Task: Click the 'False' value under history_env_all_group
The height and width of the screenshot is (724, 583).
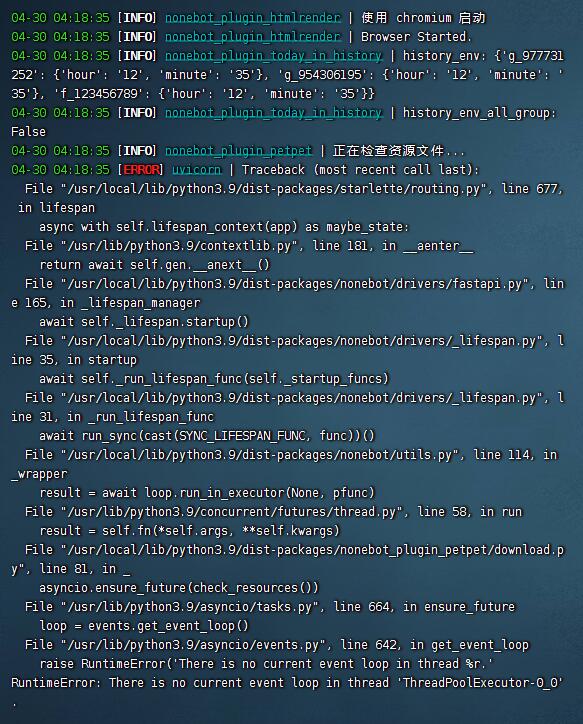Action: click(x=29, y=132)
